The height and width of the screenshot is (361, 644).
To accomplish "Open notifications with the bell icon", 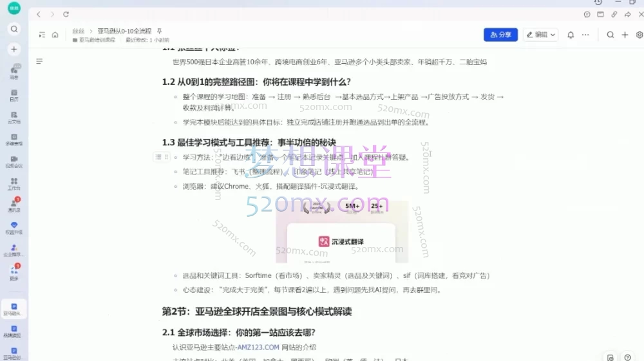I will [571, 35].
